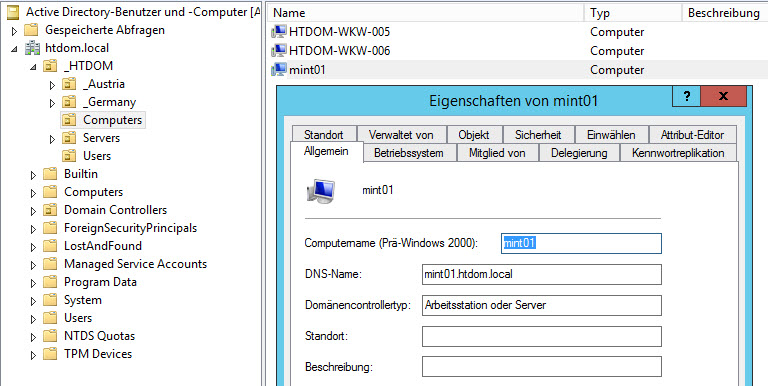Click the _HTDOM organizational unit icon

(50, 66)
